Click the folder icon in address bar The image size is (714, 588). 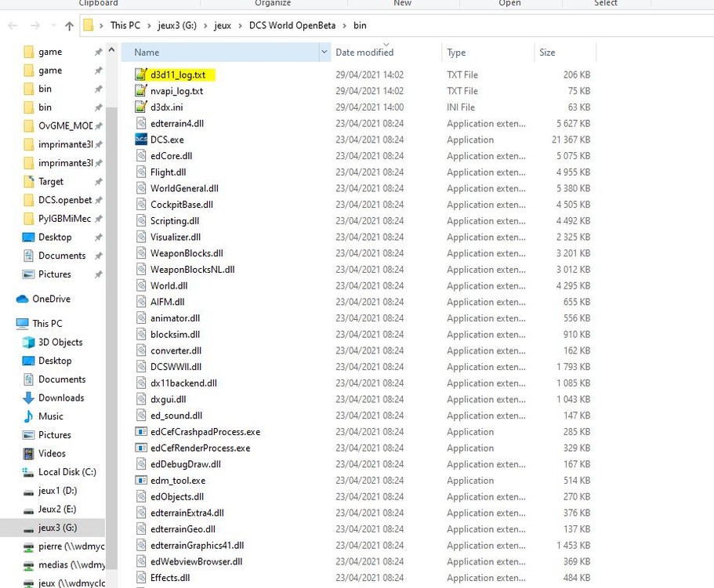(x=89, y=25)
